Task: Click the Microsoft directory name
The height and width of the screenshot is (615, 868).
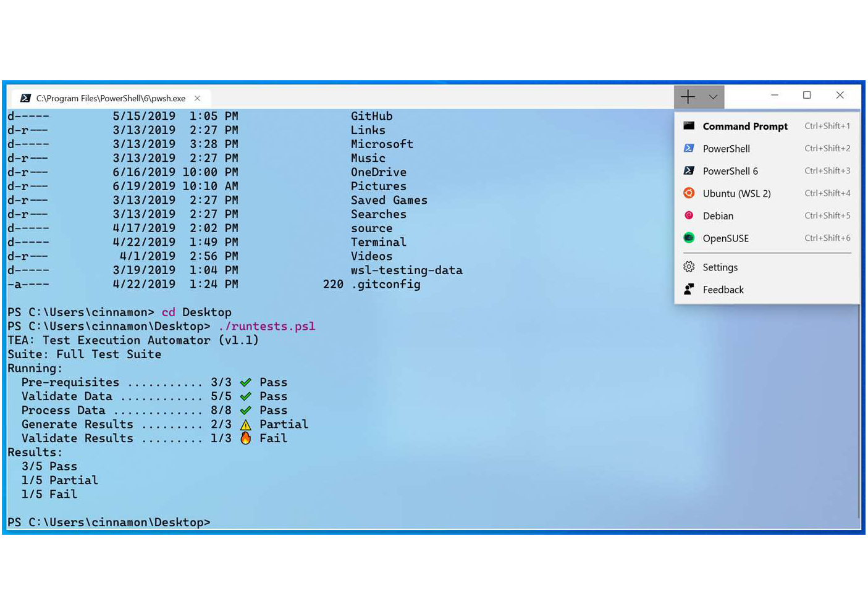Action: 382,144
